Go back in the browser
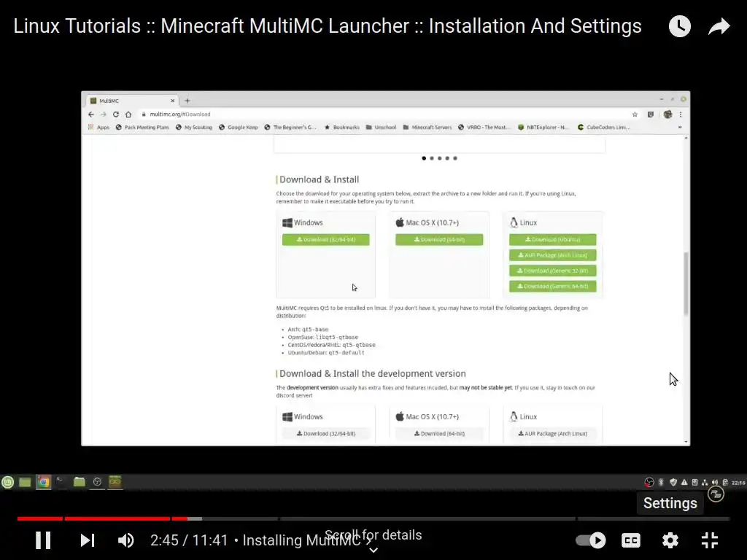 tap(91, 114)
